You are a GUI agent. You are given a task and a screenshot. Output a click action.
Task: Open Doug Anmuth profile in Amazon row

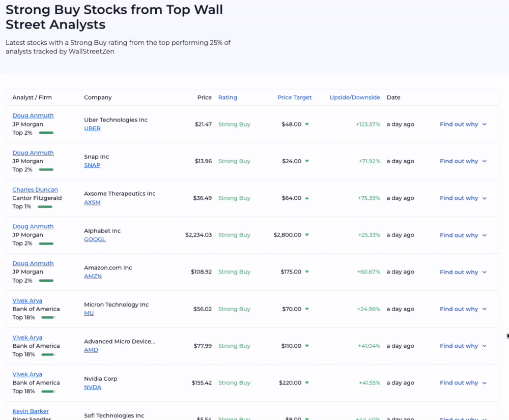(33, 263)
